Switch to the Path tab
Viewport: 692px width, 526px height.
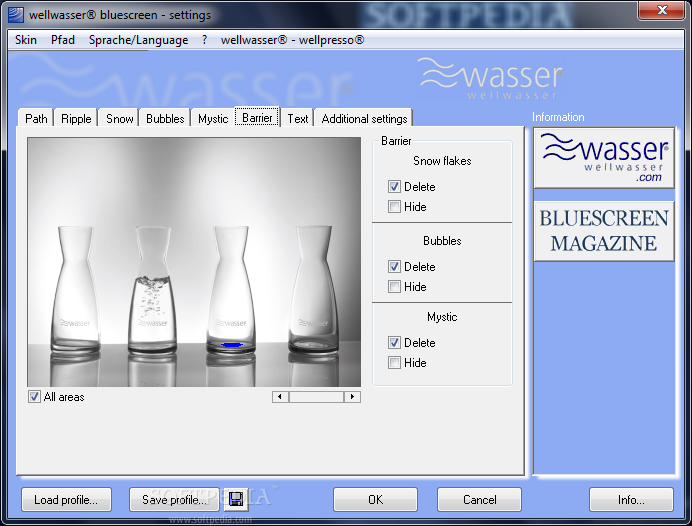[36, 119]
